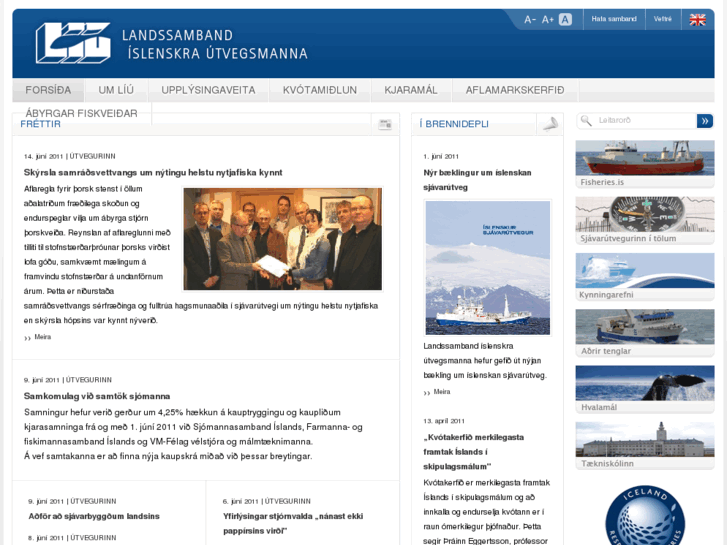
Task: Click Útvegurinn category on 6. júní article
Action: (287, 501)
